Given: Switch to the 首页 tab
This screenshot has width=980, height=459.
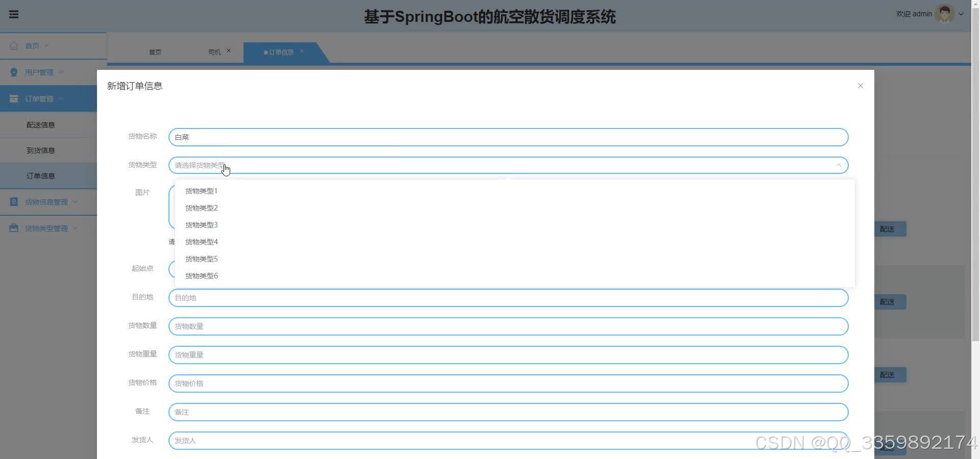Looking at the screenshot, I should click(x=155, y=52).
